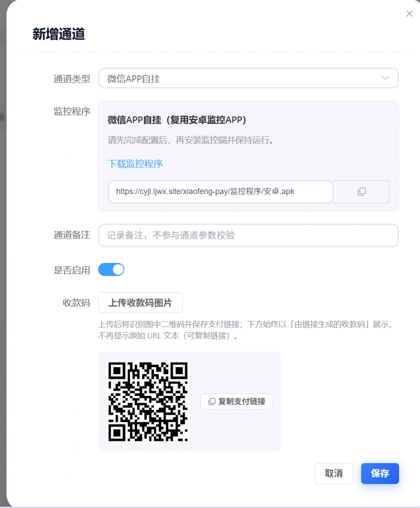Click the generated QR code image

pos(148,401)
